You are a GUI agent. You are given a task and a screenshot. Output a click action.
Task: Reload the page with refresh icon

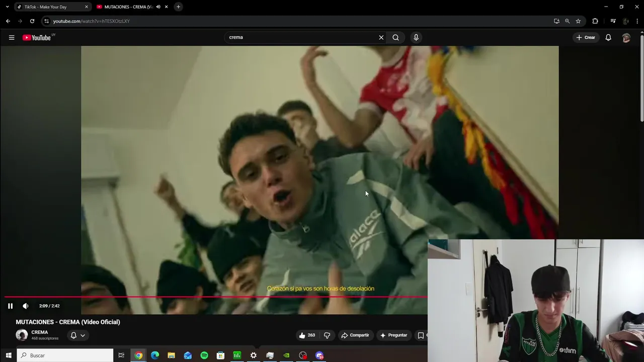32,21
